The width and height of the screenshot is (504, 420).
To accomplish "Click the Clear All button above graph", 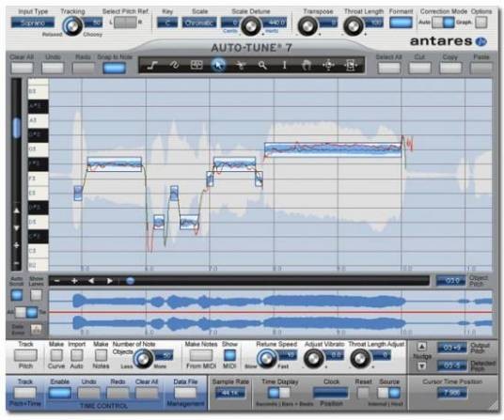I will (22, 68).
